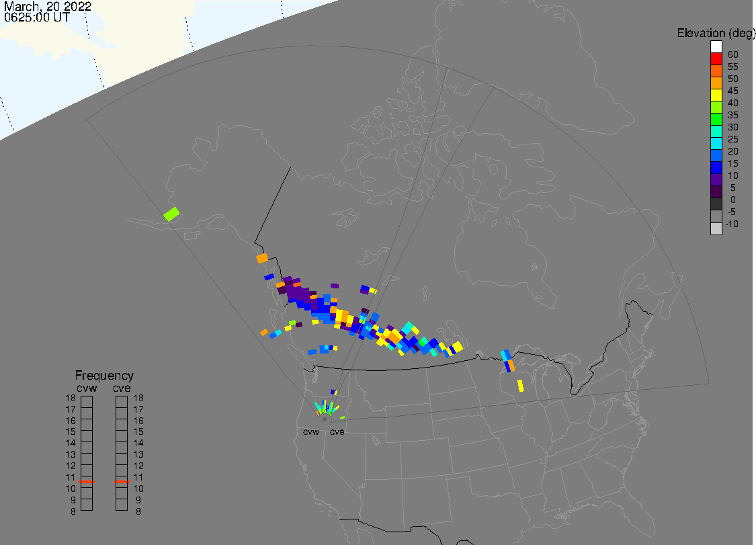Click the red swatch in Elevation legend
Viewport: 756px width, 545px height.
[x=716, y=58]
